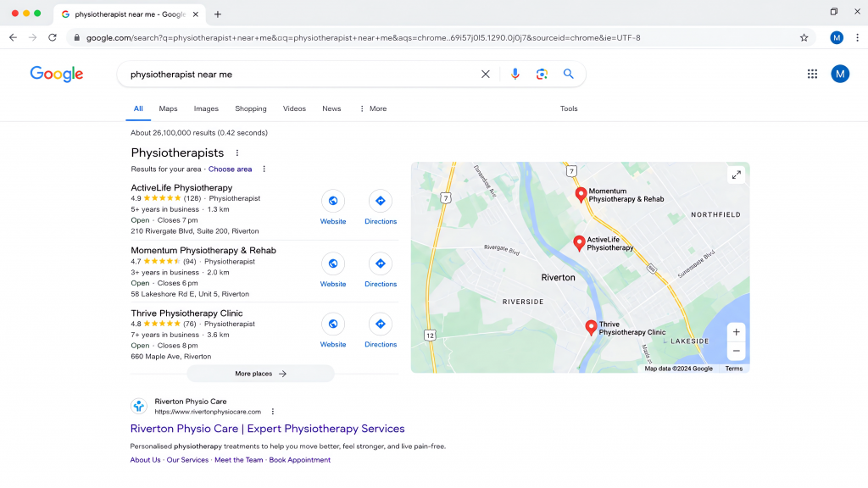The width and height of the screenshot is (868, 488).
Task: Click the 58 Lakeshore Rd E address text
Action: (x=190, y=294)
